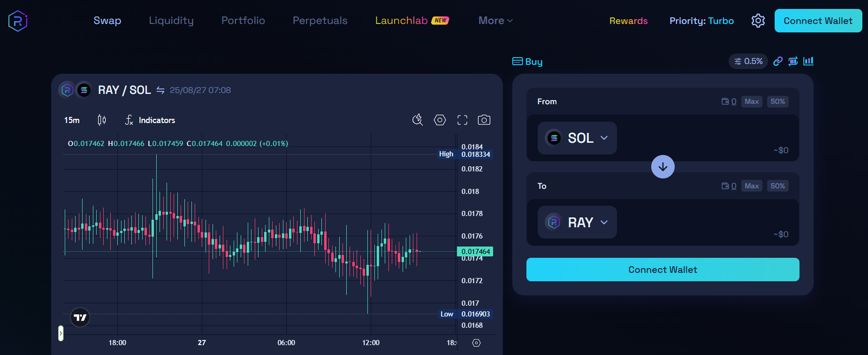Open the Liquidity tab
Image resolution: width=868 pixels, height=355 pixels.
click(x=171, y=21)
